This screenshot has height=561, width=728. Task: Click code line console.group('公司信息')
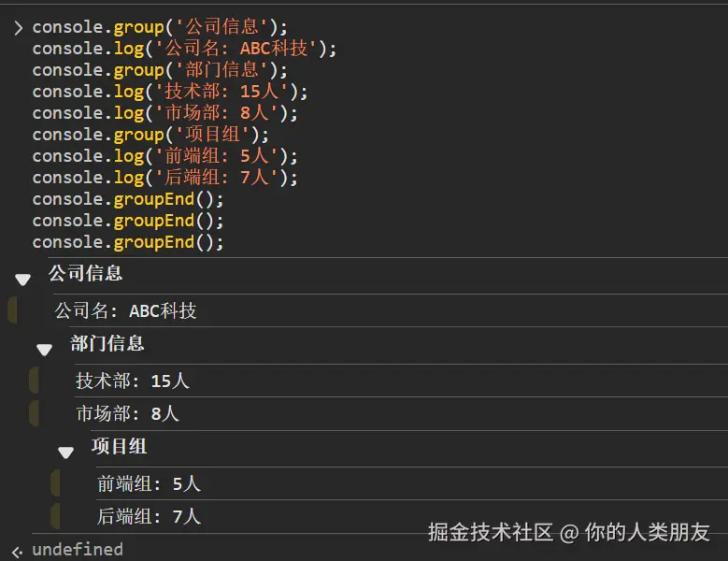coord(160,27)
